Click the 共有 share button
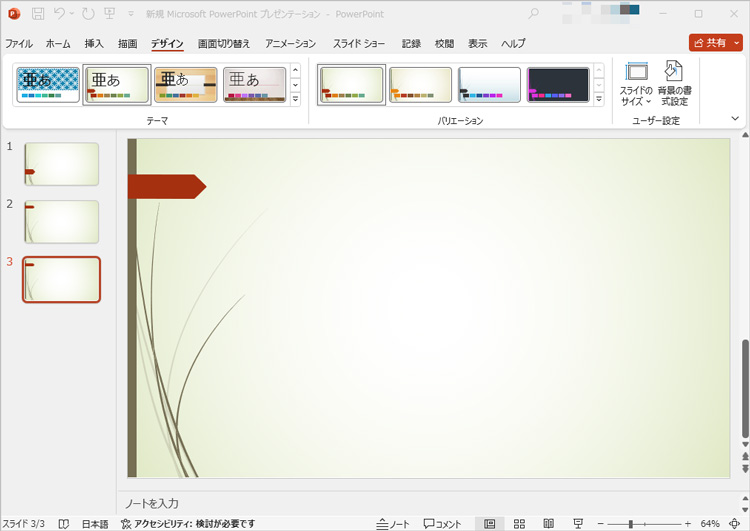 tap(710, 43)
